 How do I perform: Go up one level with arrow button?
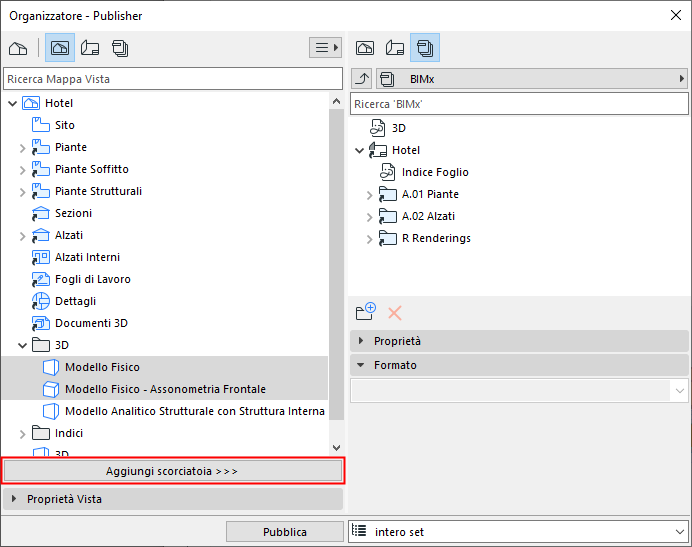[362, 79]
